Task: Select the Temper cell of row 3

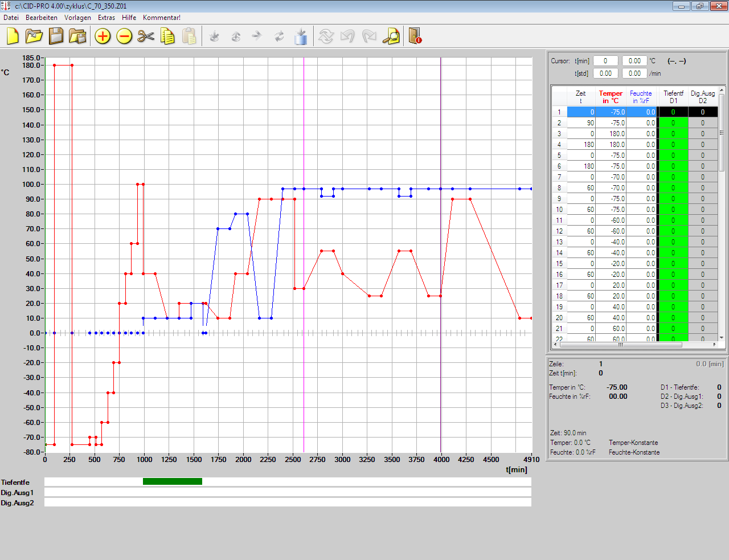Action: [x=611, y=134]
